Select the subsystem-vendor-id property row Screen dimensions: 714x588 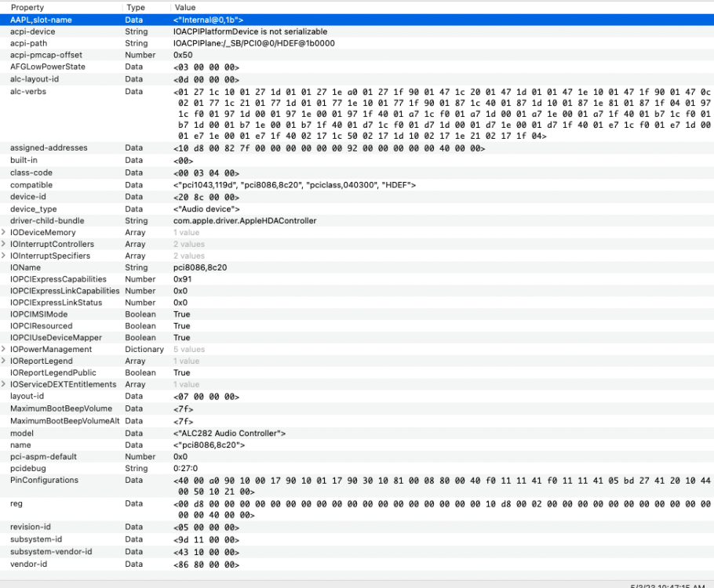point(357,552)
